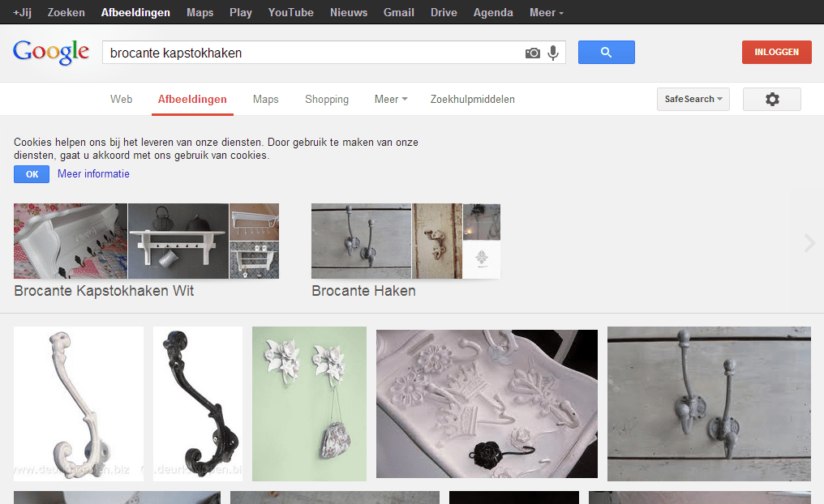The height and width of the screenshot is (504, 824).
Task: Expand the Meer tab dropdown under search box
Action: (x=391, y=99)
